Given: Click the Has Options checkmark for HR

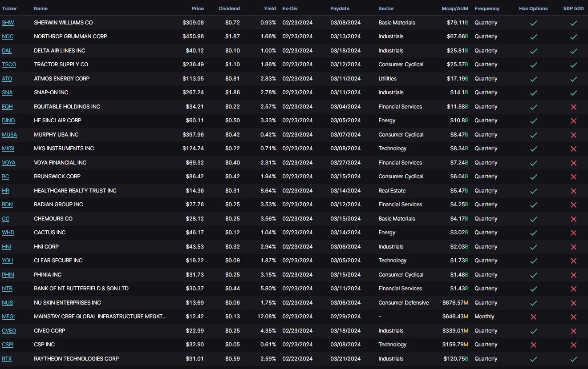Looking at the screenshot, I should 534,191.
